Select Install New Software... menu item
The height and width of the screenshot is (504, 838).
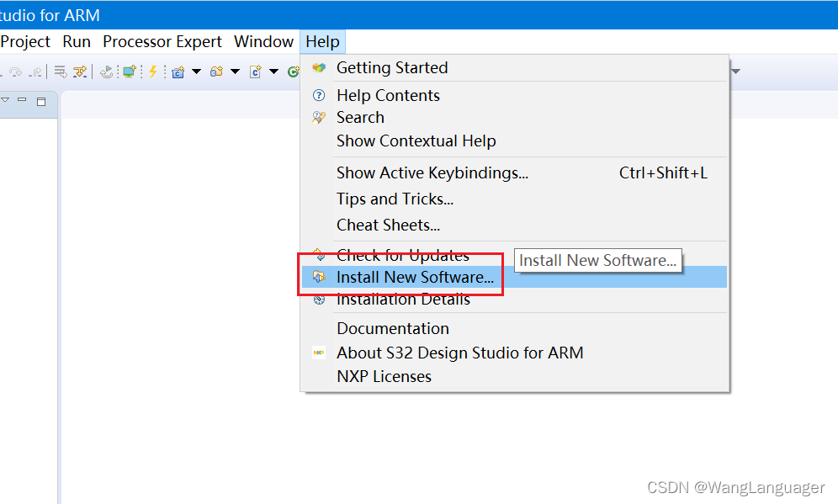pos(514,277)
